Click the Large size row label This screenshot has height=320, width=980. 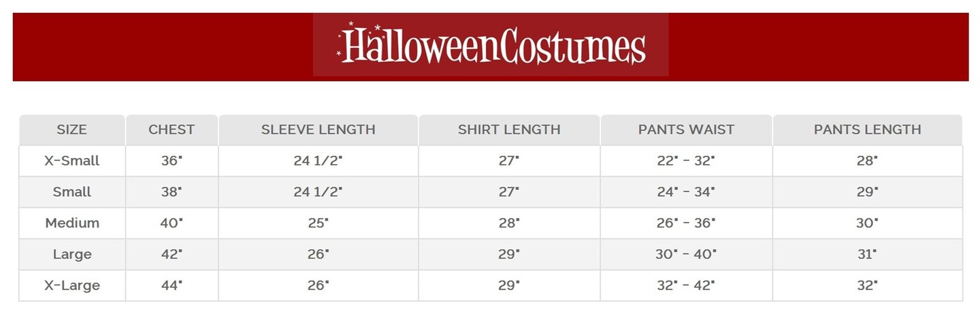tap(71, 255)
